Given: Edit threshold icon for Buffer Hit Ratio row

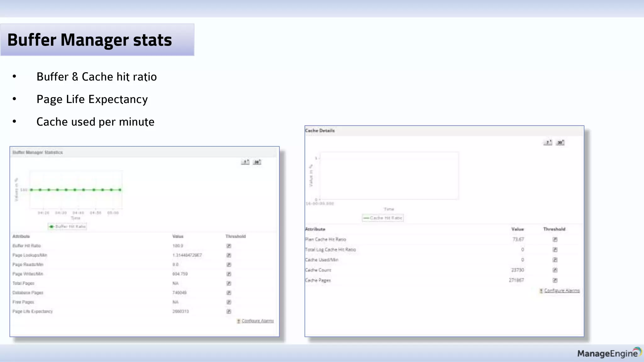Looking at the screenshot, I should pyautogui.click(x=229, y=246).
